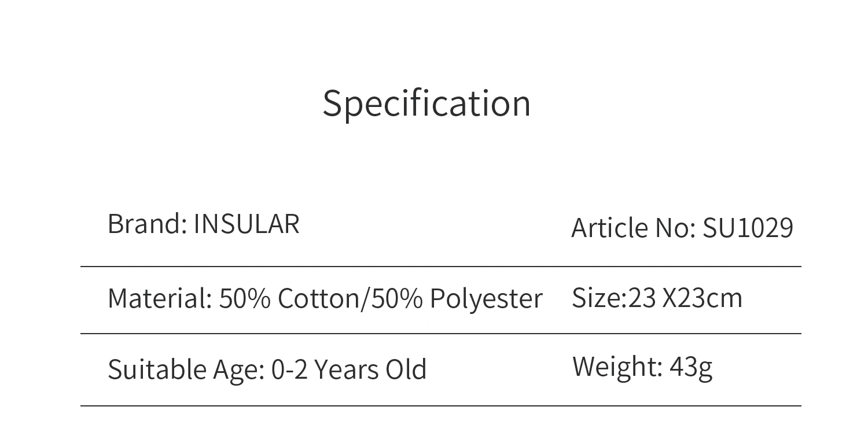Click the "Years Old" text
This screenshot has width=868, height=440.
(370, 369)
